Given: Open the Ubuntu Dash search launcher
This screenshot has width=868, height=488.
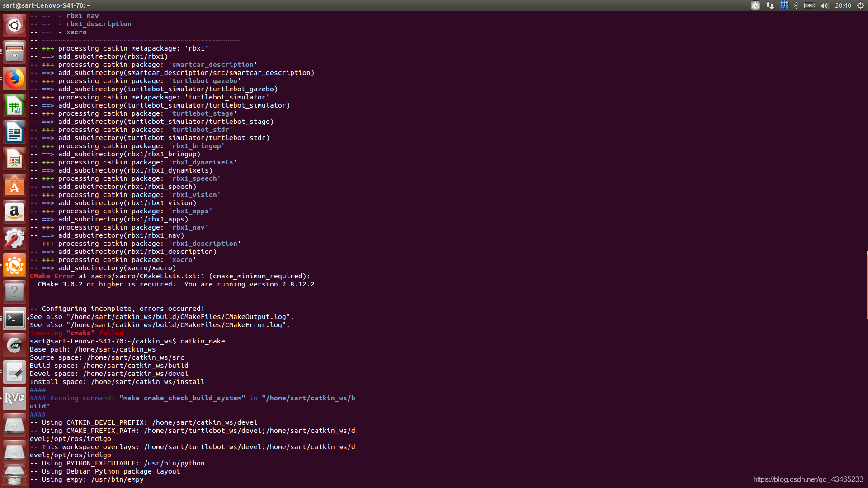Looking at the screenshot, I should point(14,25).
